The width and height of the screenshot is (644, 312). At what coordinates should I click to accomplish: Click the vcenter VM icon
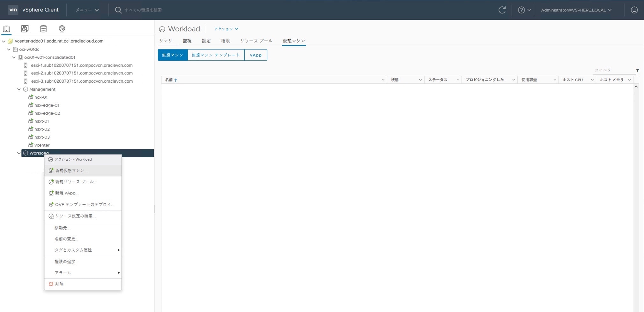point(31,145)
